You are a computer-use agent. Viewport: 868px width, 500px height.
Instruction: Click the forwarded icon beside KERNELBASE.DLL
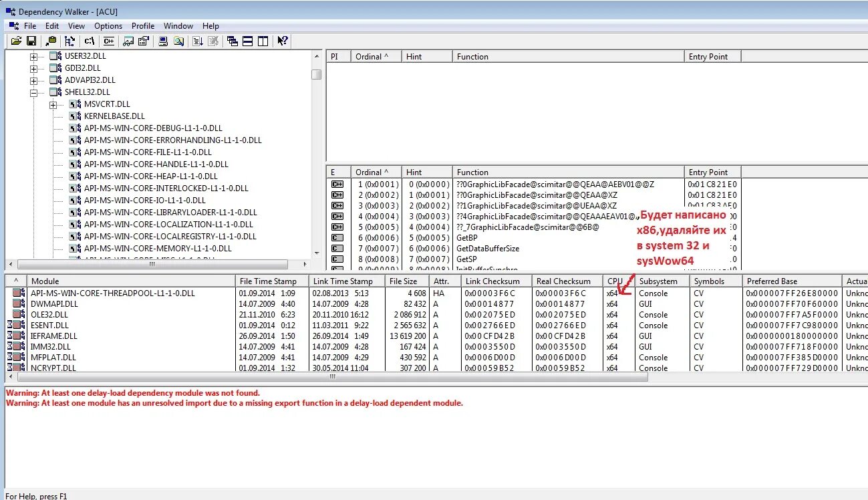pyautogui.click(x=75, y=116)
